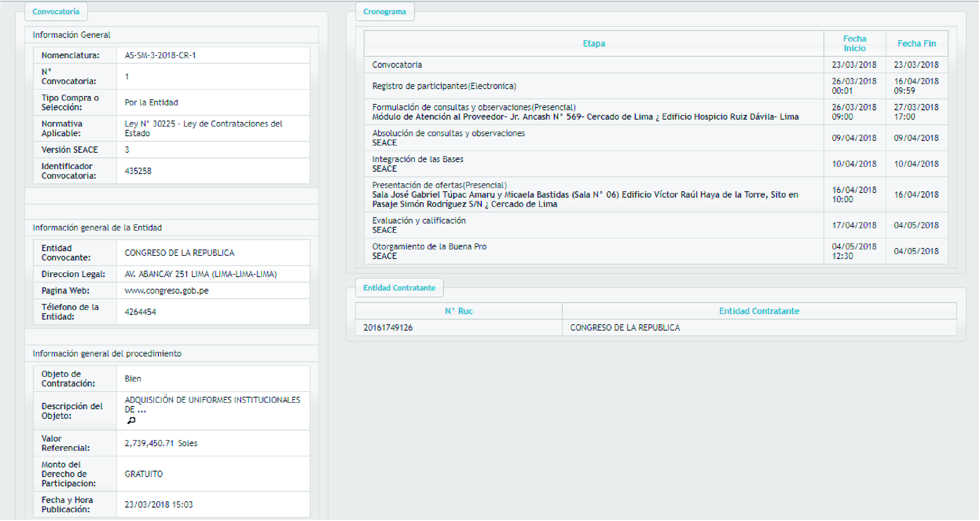Click the Otorgamiento de la Buena Pro row
The height and width of the screenshot is (521, 980).
[429, 247]
